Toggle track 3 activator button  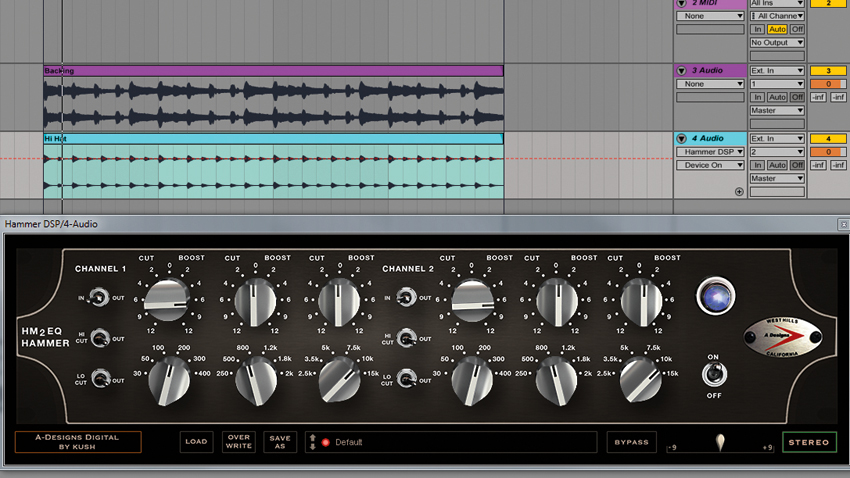(x=828, y=71)
